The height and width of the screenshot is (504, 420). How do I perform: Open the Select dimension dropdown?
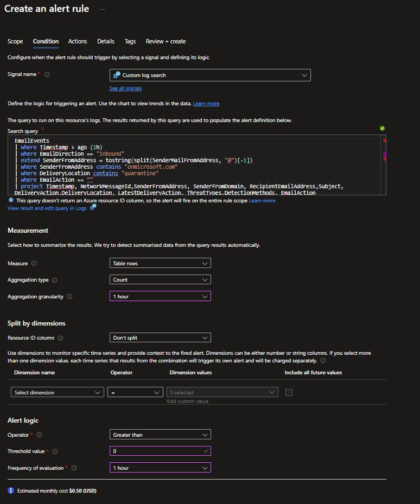[57, 392]
